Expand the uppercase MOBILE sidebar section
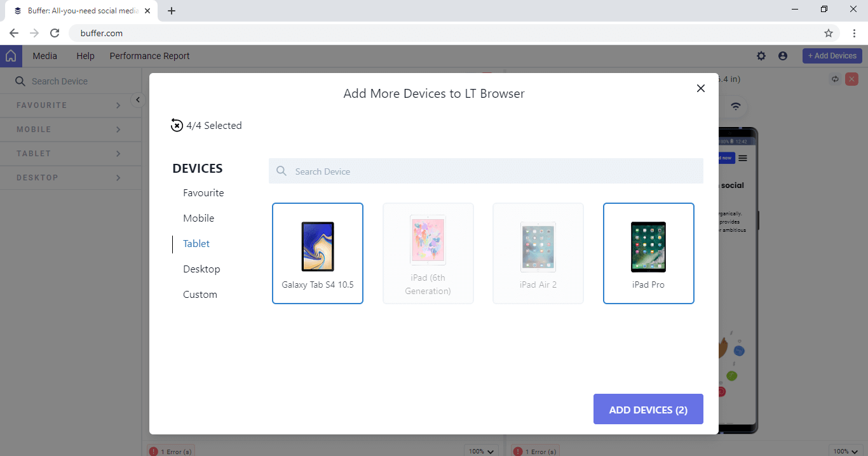The width and height of the screenshot is (868, 456). point(69,130)
